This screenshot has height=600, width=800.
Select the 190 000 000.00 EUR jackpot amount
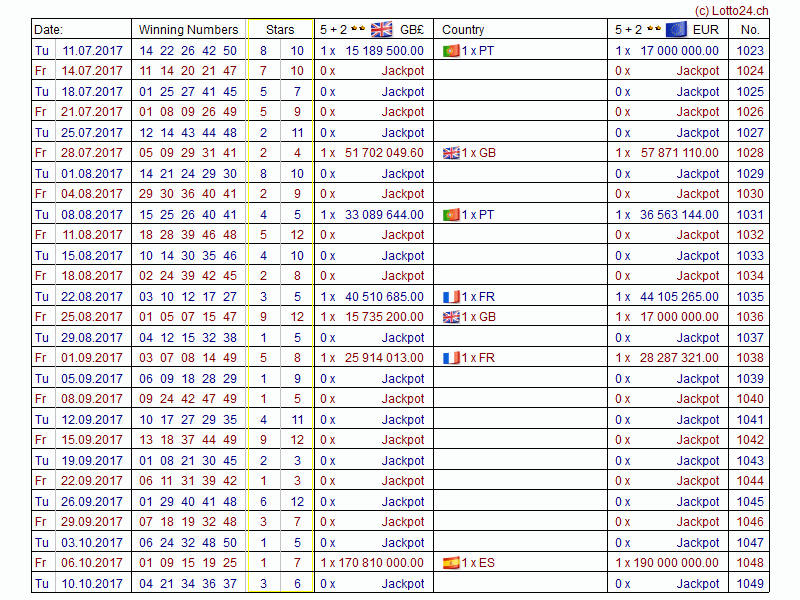coord(673,563)
